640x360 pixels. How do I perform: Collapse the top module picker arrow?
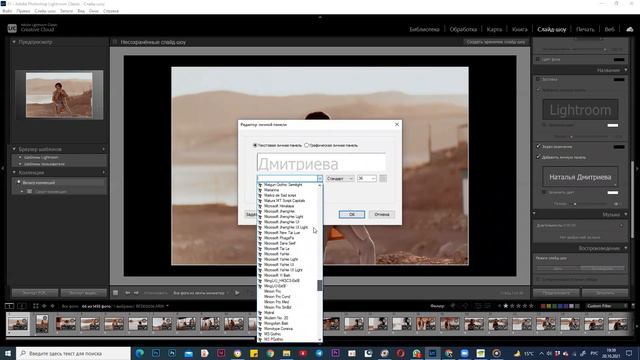[x=320, y=17]
